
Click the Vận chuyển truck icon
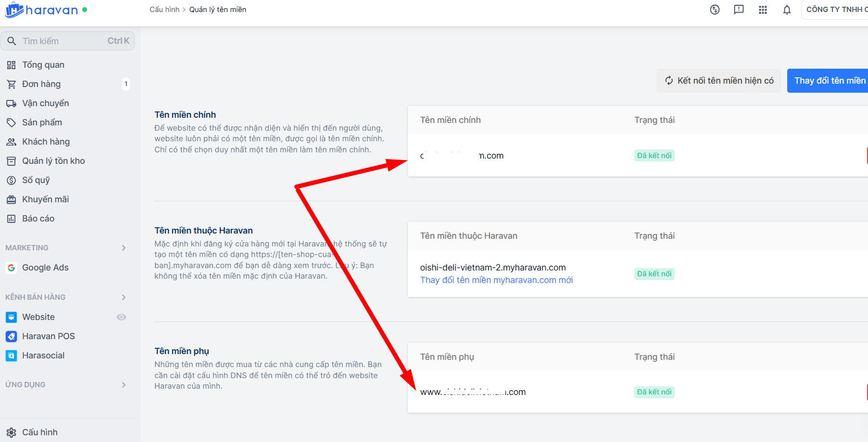pyautogui.click(x=11, y=103)
